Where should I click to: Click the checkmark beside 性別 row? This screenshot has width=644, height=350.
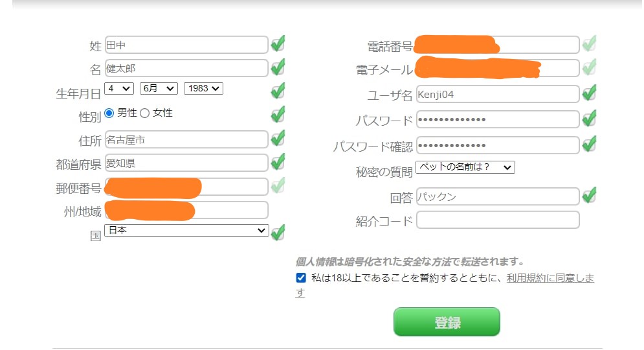(x=278, y=114)
